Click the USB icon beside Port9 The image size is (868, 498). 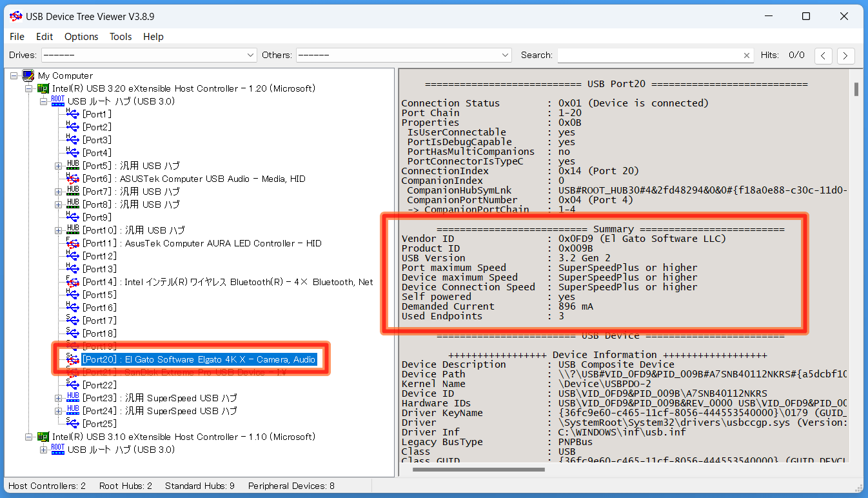click(x=73, y=217)
